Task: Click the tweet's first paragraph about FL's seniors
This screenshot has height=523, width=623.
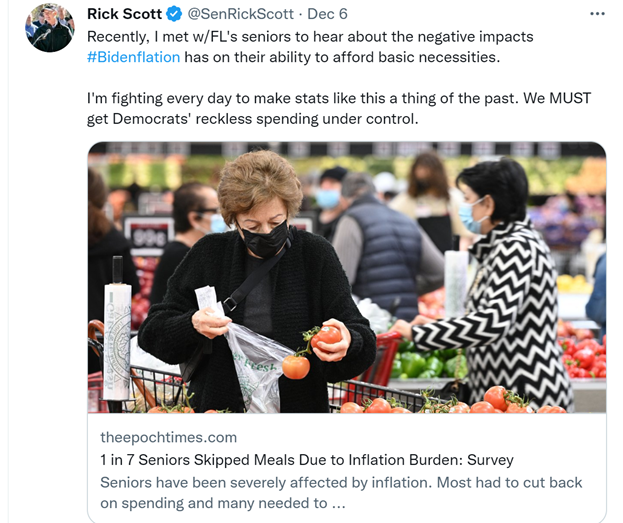Action: (310, 47)
